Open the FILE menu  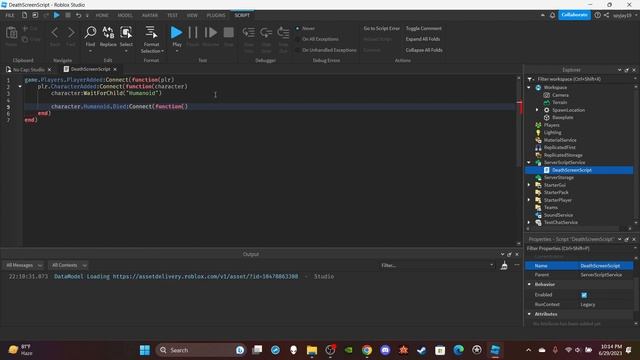point(10,15)
